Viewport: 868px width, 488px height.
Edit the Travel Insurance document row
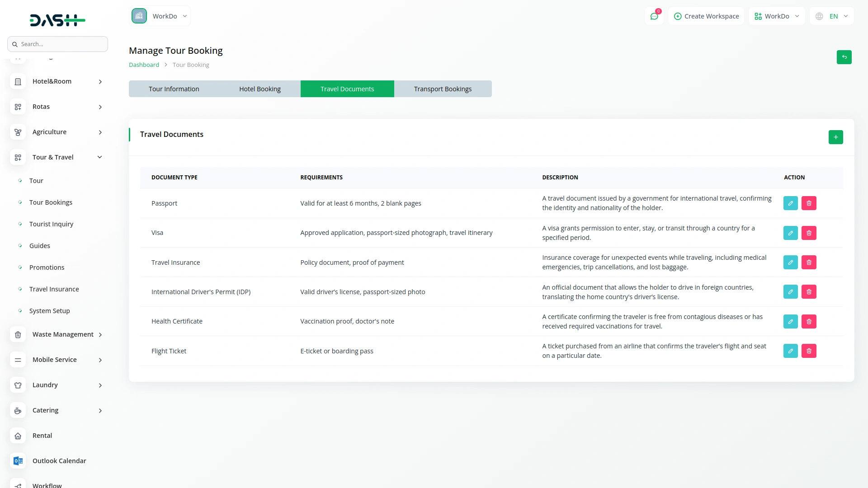(790, 263)
